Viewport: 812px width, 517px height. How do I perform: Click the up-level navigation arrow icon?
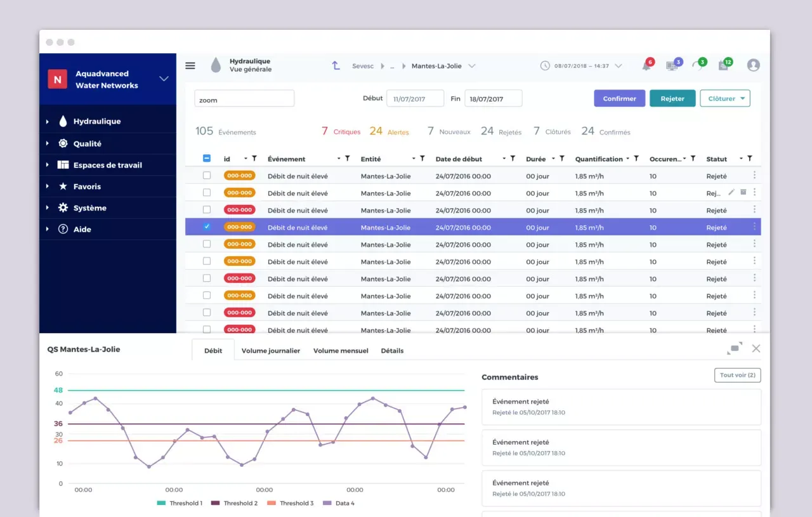pos(336,65)
